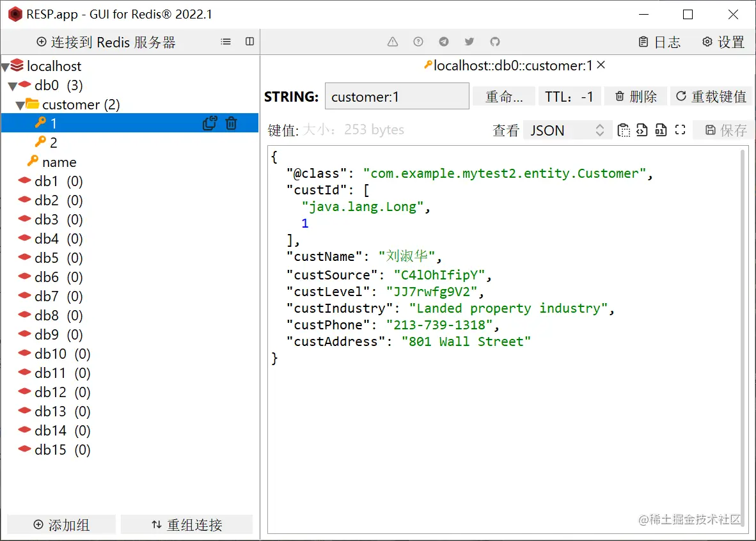Select the name key
Image resolution: width=756 pixels, height=541 pixels.
130,162
